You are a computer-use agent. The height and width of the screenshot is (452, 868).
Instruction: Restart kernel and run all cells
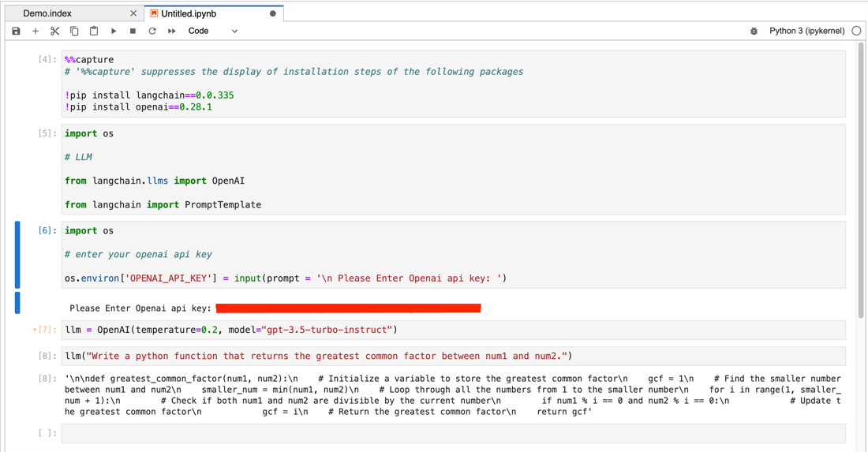(172, 32)
